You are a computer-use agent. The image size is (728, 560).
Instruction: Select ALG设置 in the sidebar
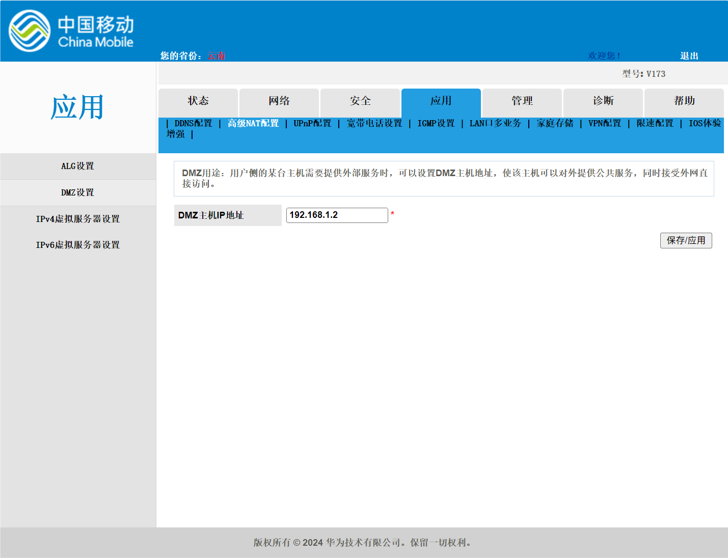pyautogui.click(x=77, y=166)
